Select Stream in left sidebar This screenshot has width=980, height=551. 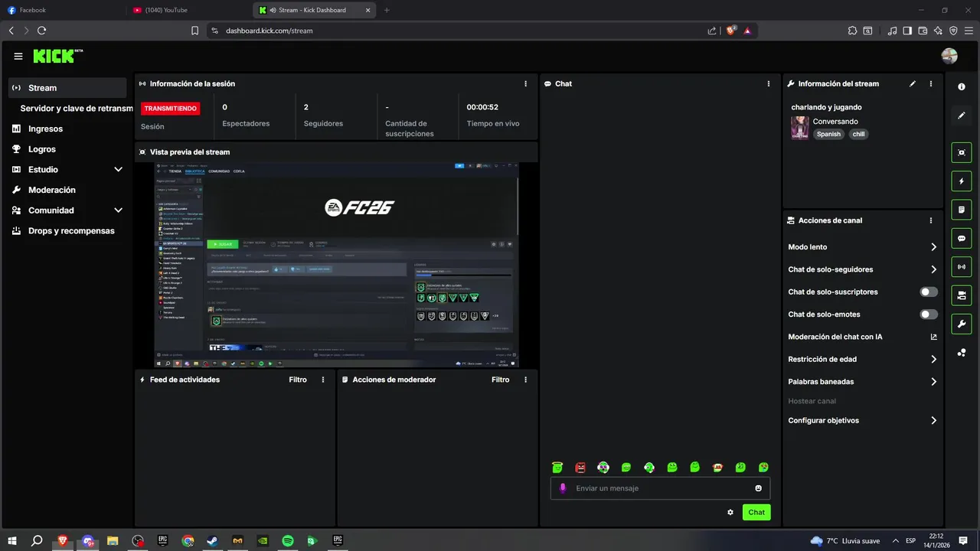(x=67, y=88)
